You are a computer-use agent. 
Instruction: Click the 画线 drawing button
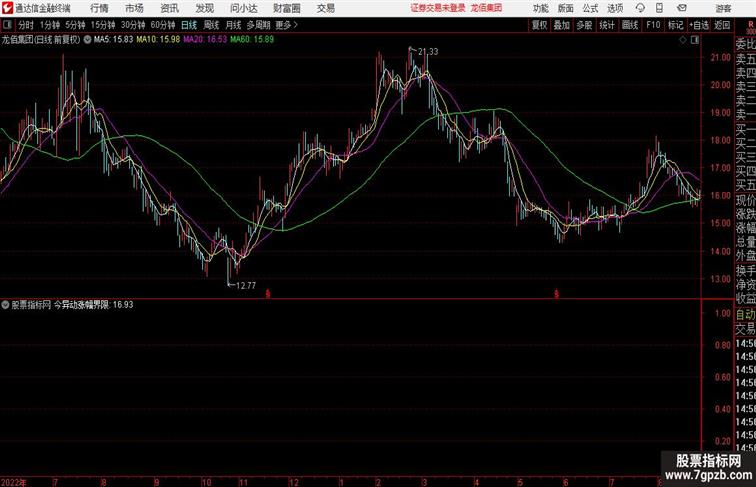(x=630, y=25)
